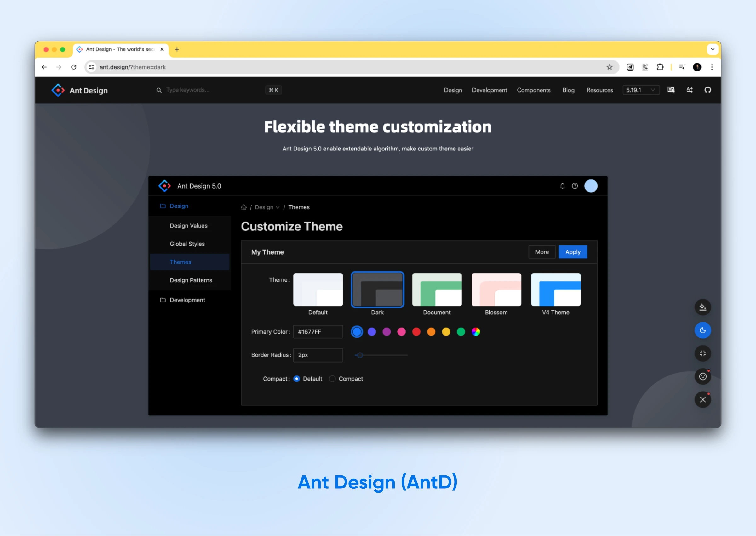Click the Blog navigation menu item

[569, 89]
